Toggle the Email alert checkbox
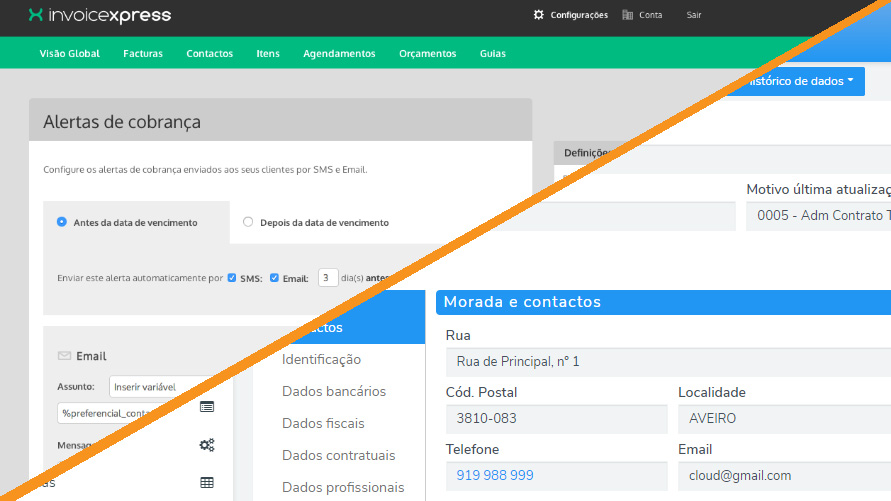This screenshot has width=891, height=501. (274, 278)
